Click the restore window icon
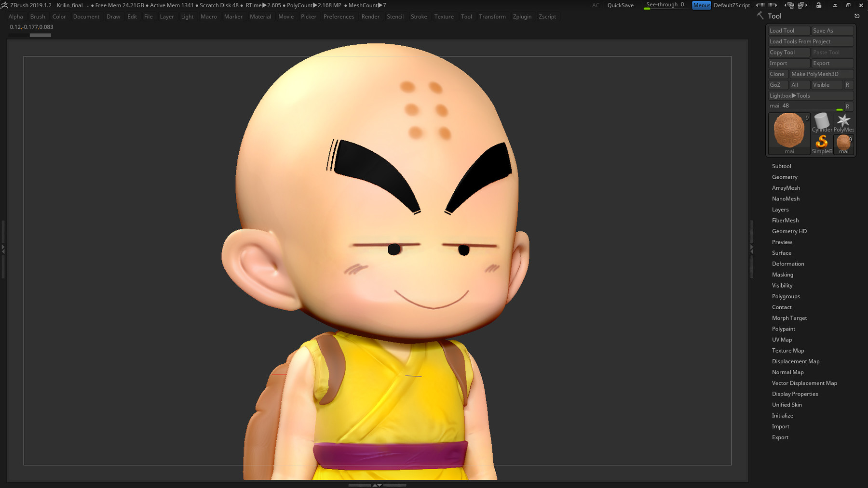 (x=848, y=5)
